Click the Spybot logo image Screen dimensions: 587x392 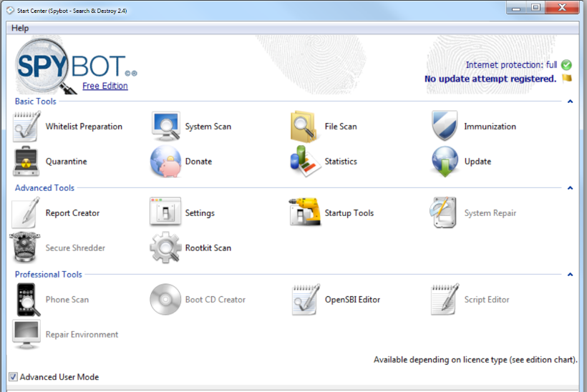76,66
